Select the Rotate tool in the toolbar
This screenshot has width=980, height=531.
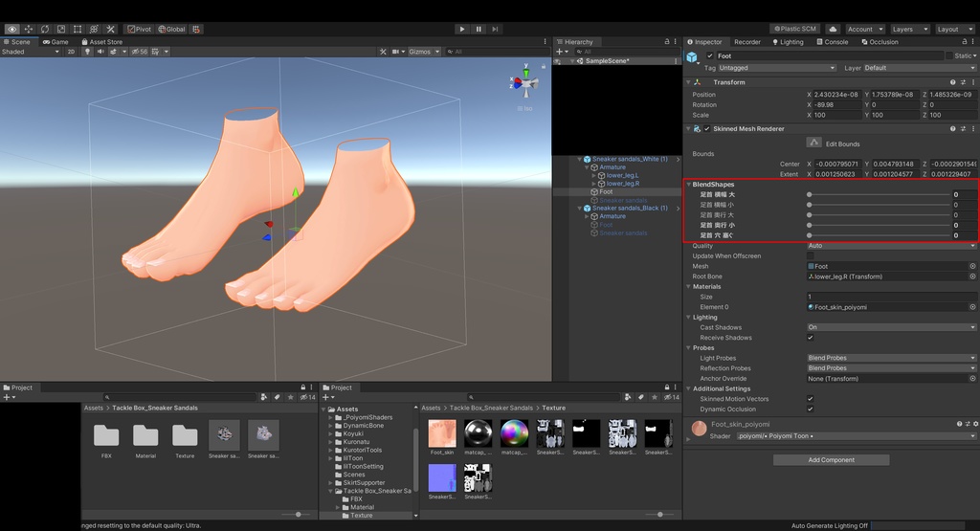[x=45, y=30]
